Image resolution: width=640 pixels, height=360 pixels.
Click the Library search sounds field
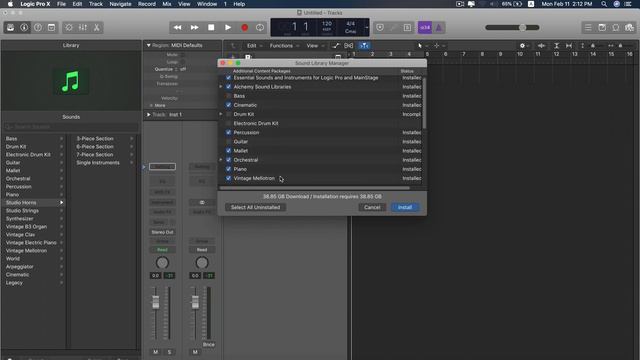pos(71,127)
